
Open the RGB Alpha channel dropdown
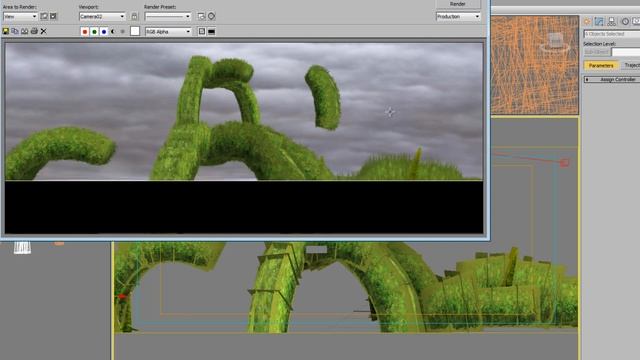tap(168, 31)
